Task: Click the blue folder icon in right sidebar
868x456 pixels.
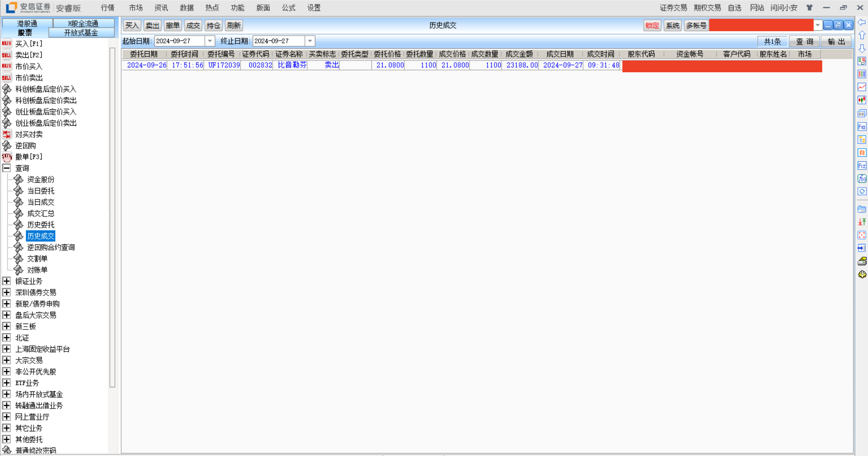Action: [862, 209]
